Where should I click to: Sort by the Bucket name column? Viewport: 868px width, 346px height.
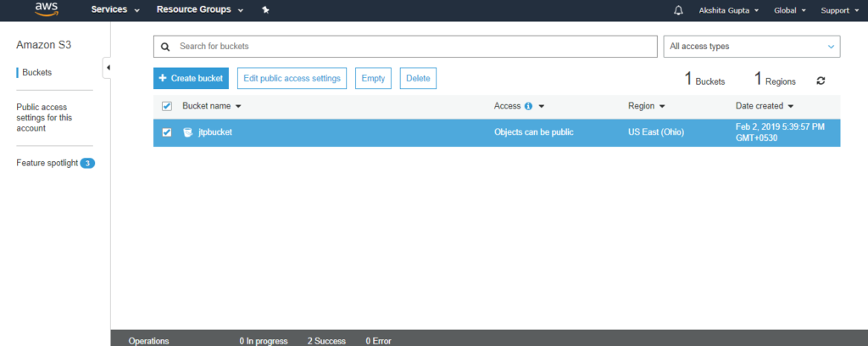[x=211, y=106]
